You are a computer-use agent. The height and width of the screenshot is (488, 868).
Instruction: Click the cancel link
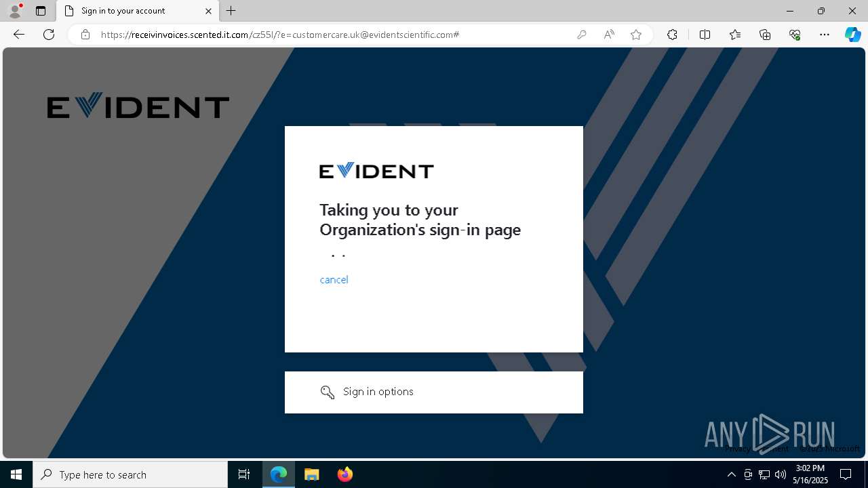coord(334,279)
